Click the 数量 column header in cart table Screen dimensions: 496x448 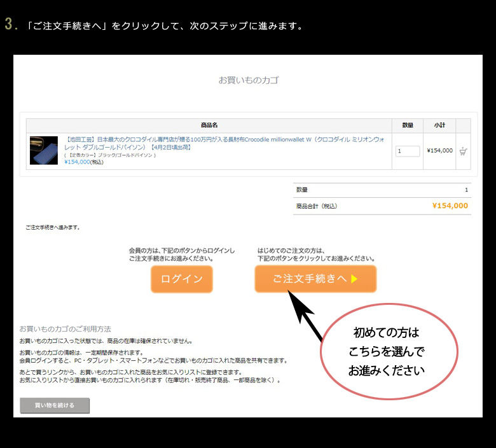point(408,125)
